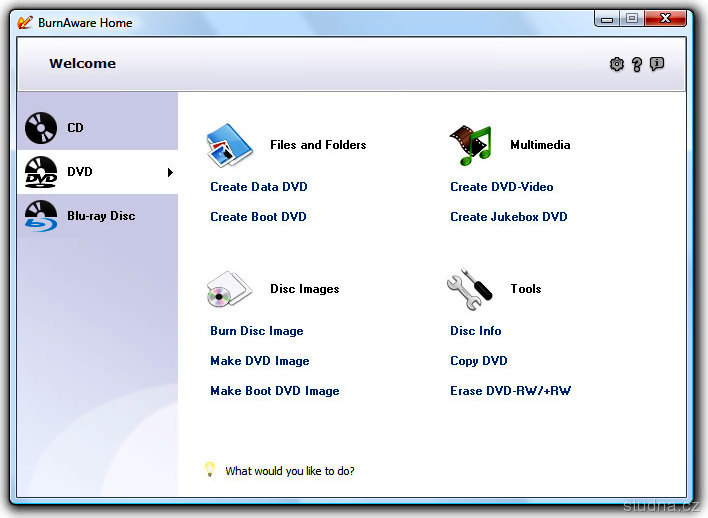This screenshot has width=708, height=518.
Task: Open Create Data DVD
Action: coord(259,187)
